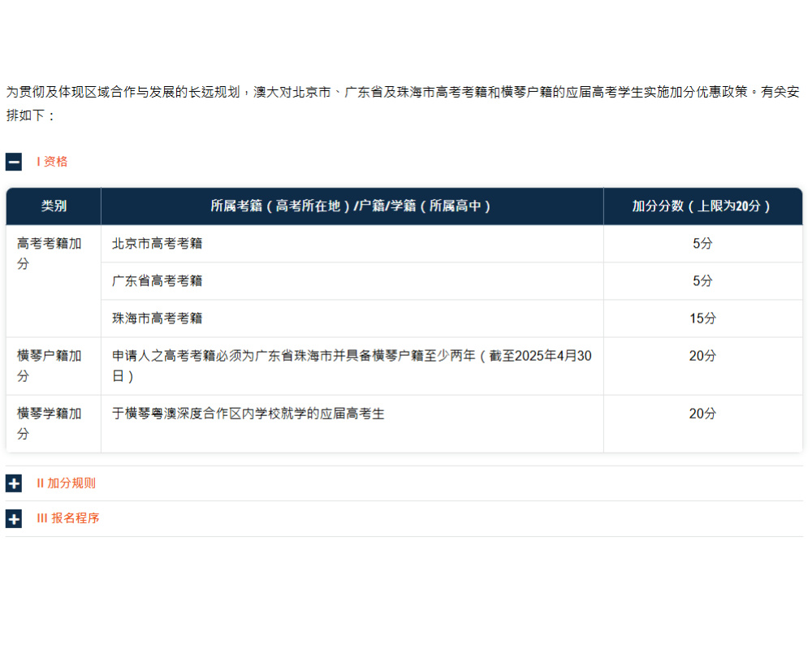Select the 北京市高考考籍 row
Screen dimensions: 812x650
[158, 244]
